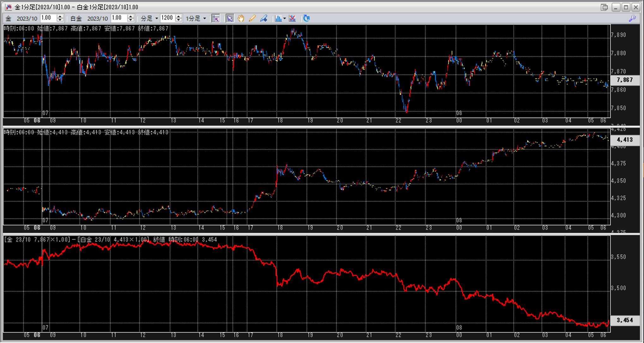This screenshot has height=343, width=644.
Task: Activate the hand pan tool
Action: [241, 18]
